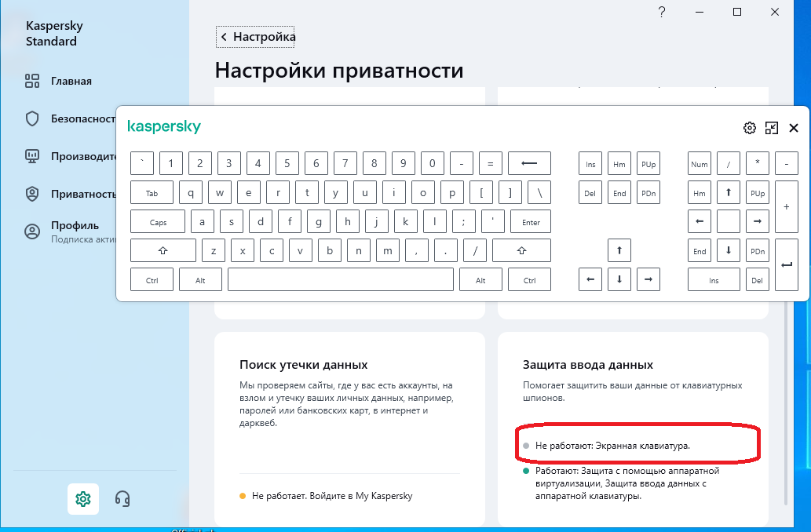Click the user avatar icon next to Профиль

tap(32, 231)
